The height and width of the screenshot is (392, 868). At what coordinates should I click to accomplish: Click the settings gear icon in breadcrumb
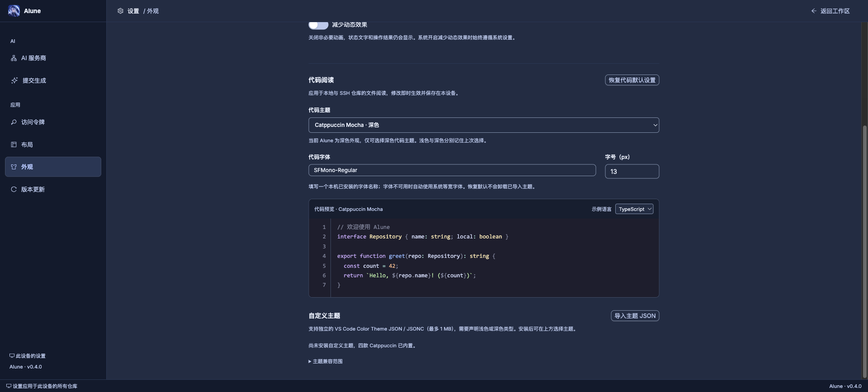tap(120, 11)
